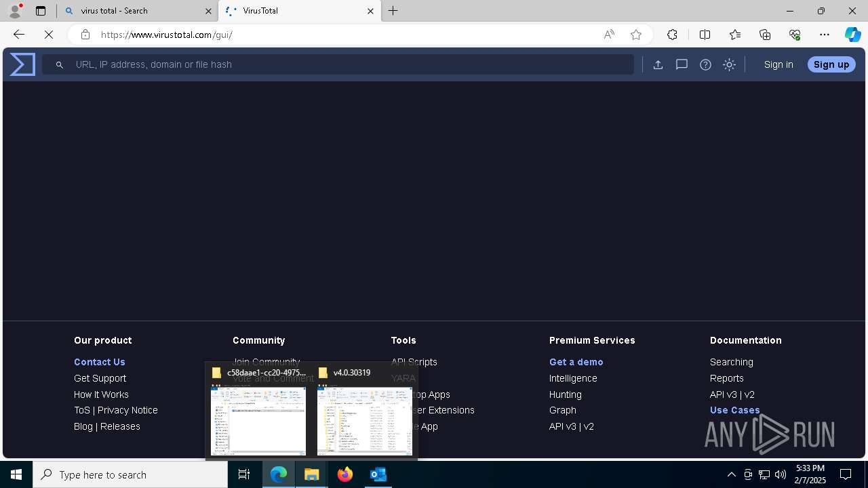Screen dimensions: 868x488
Task: Open Task View from the taskbar
Action: pos(244,474)
